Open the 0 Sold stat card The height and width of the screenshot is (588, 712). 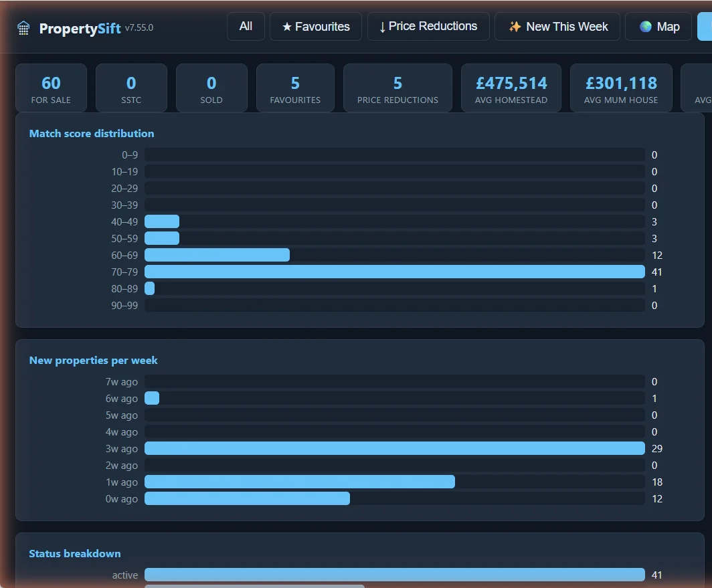click(211, 88)
